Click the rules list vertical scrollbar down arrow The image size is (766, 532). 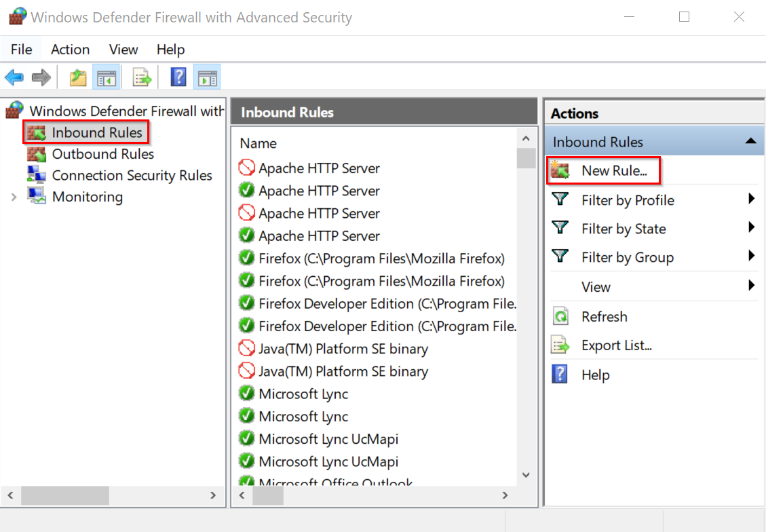(526, 475)
